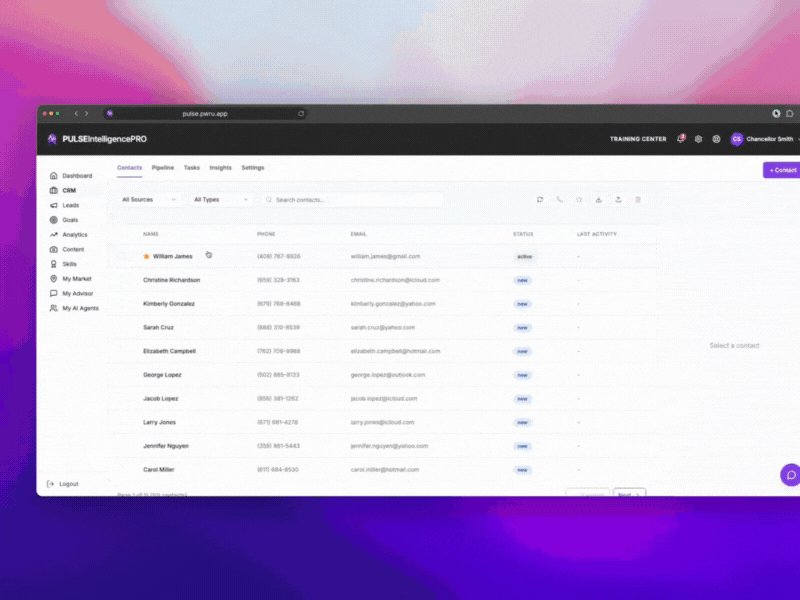Click the Goals icon in the sidebar
Viewport: 800px width, 600px height.
(x=51, y=219)
